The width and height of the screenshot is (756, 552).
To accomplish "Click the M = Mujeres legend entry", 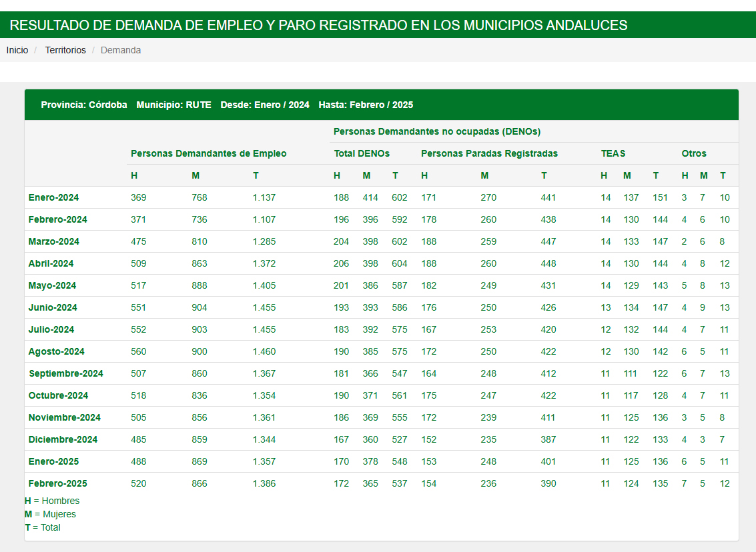I will [50, 514].
